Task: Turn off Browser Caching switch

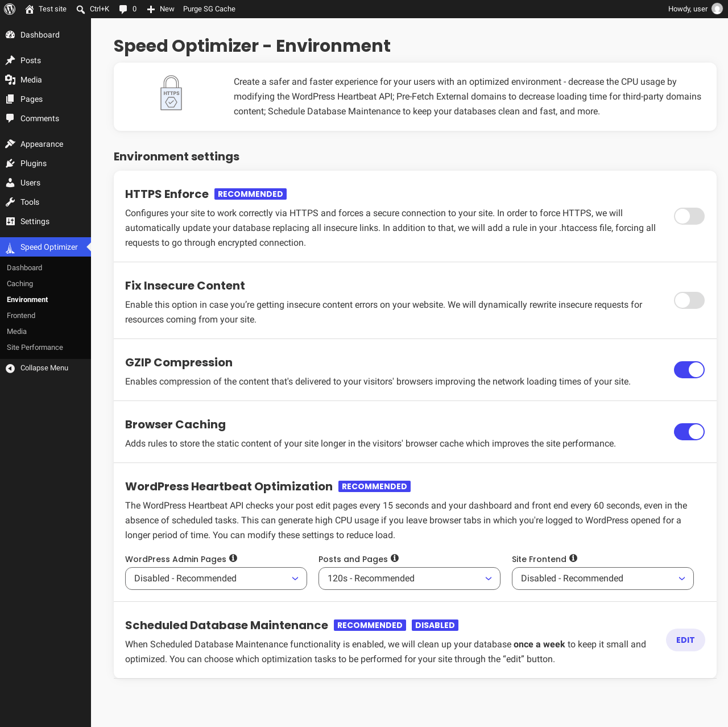Action: [689, 432]
